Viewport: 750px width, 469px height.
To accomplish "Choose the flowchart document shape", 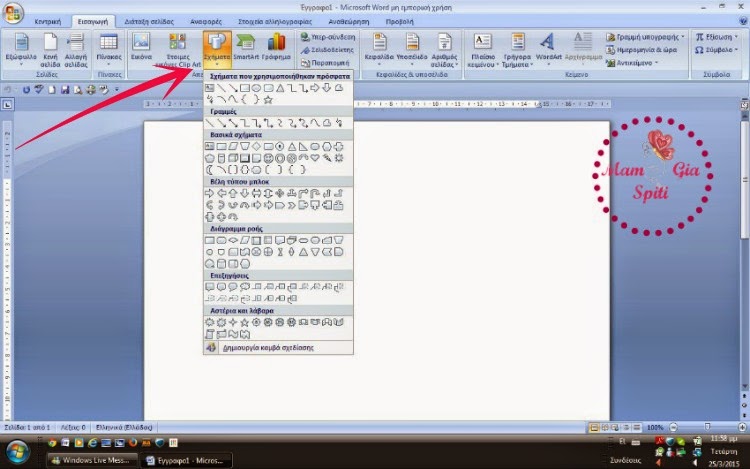I will pos(280,240).
